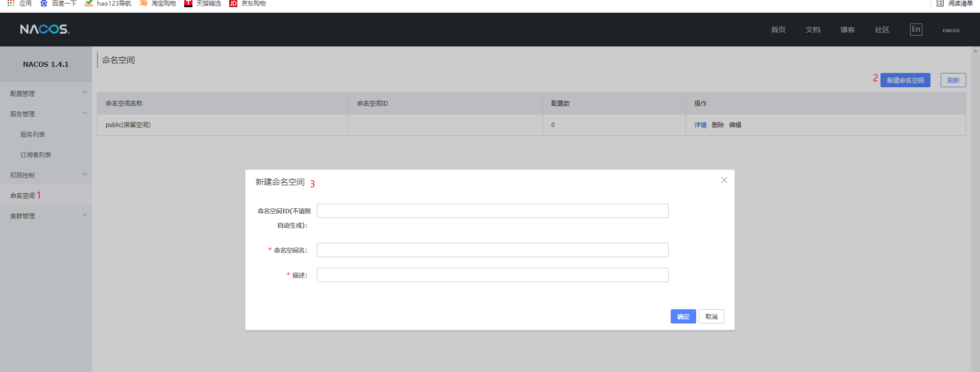Focus the 命名空间名 input field

tap(493, 250)
